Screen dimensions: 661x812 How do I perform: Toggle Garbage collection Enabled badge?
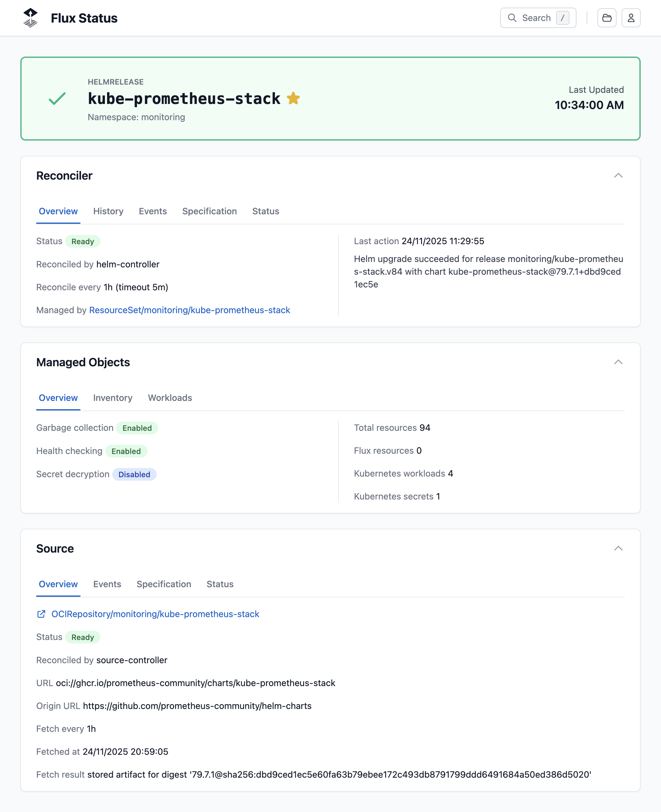137,428
